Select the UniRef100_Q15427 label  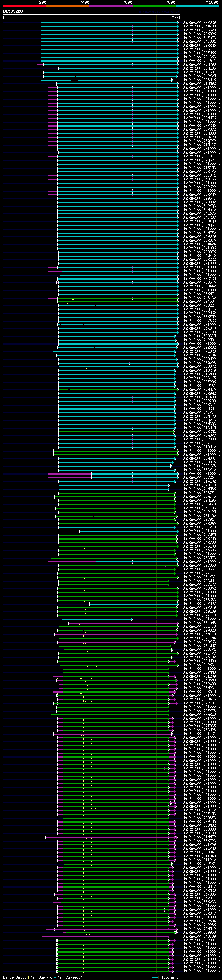199,145
